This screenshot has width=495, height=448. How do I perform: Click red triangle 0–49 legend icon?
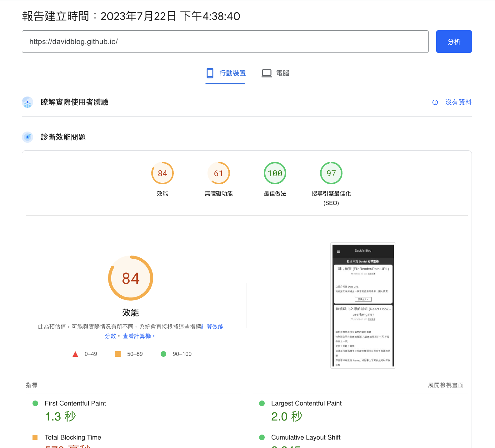75,354
